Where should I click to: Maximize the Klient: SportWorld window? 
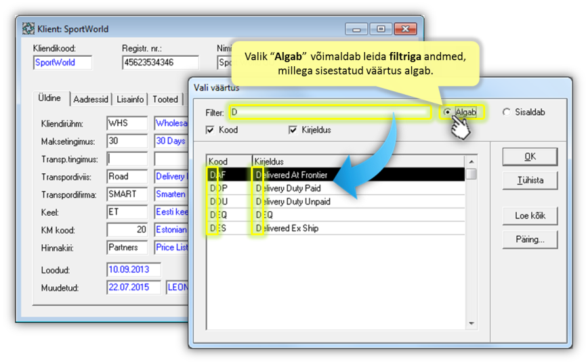pos(381,29)
